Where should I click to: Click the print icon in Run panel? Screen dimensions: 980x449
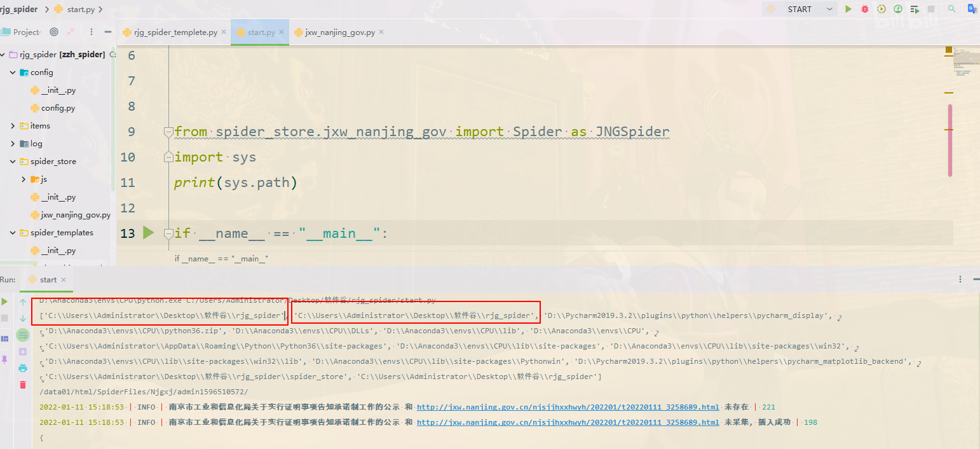point(23,368)
